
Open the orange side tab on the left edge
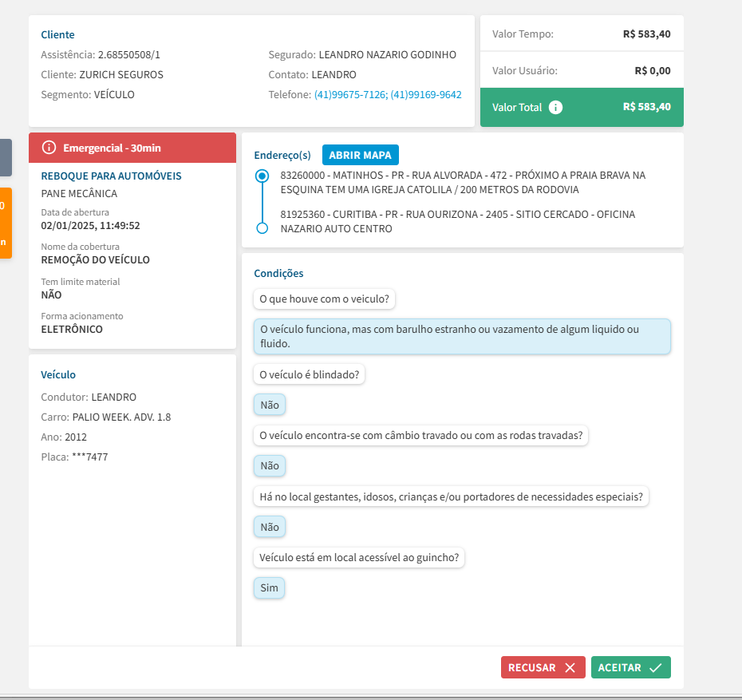pyautogui.click(x=5, y=223)
